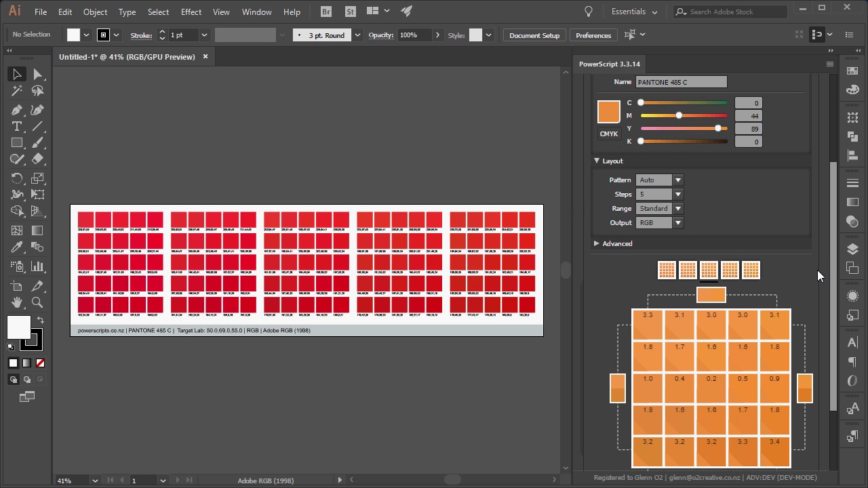Open Adobe Bridge from the top bar

tap(326, 12)
